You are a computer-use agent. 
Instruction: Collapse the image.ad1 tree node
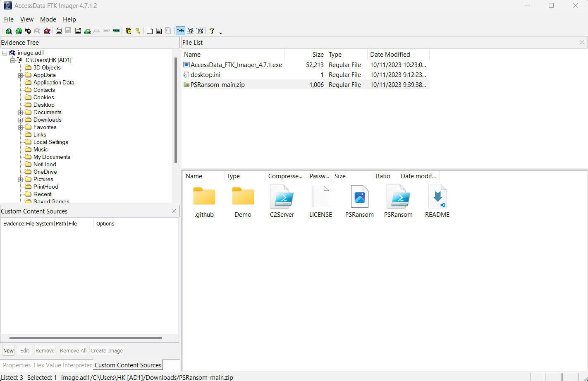[x=5, y=53]
